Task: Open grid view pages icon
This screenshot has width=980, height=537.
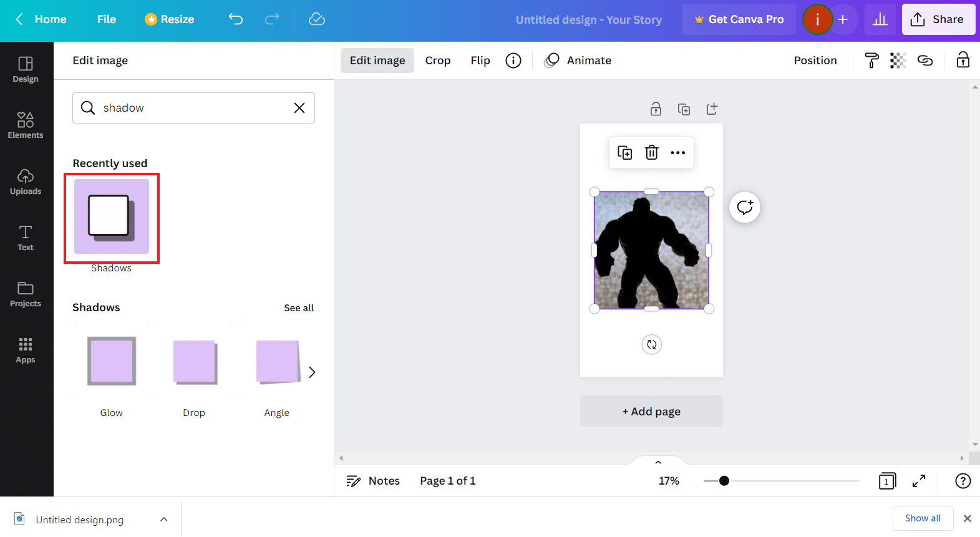Action: click(887, 481)
